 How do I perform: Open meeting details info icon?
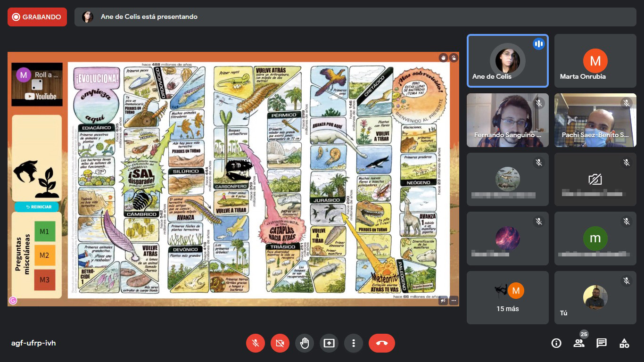coord(556,343)
